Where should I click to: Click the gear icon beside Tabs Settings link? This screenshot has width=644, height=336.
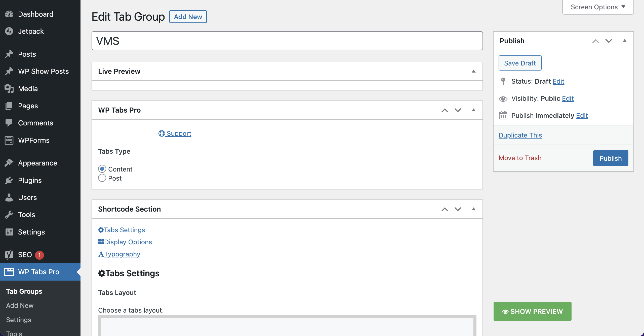[101, 230]
